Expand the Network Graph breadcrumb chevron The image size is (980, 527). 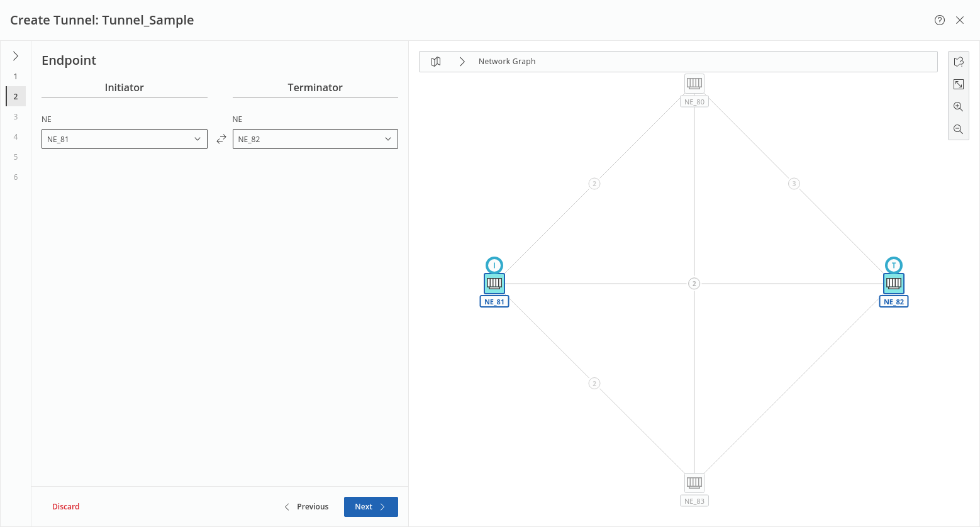point(462,62)
